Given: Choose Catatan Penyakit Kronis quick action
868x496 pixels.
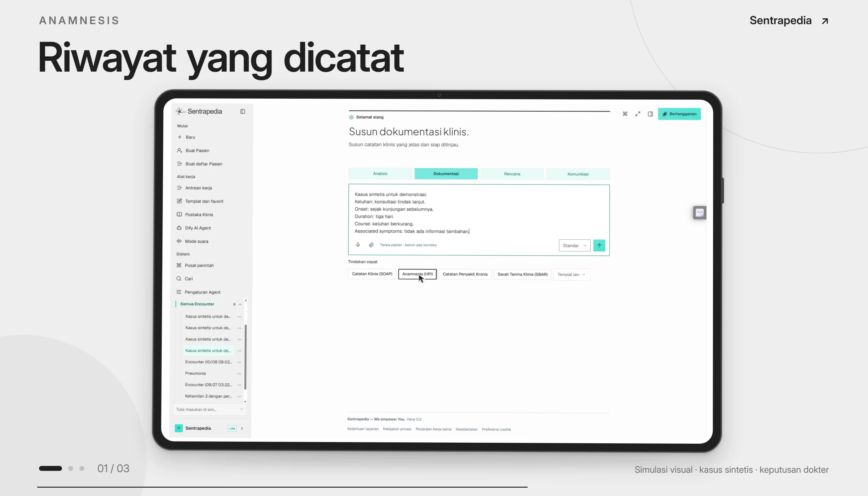Looking at the screenshot, I should (x=465, y=274).
